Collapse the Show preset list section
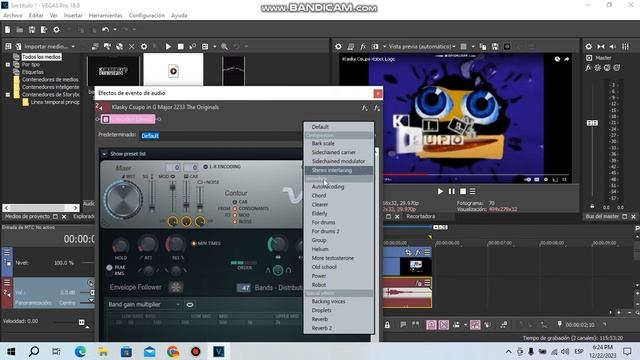Image resolution: width=640 pixels, height=360 pixels. click(x=104, y=154)
